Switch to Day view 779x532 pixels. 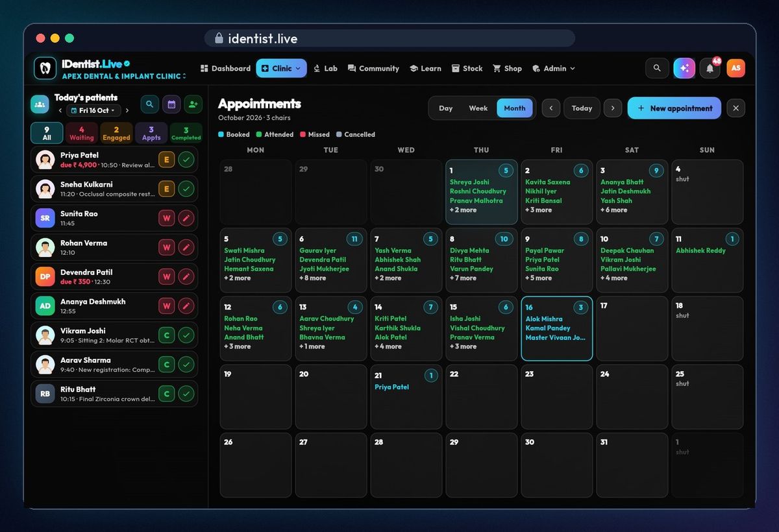446,108
